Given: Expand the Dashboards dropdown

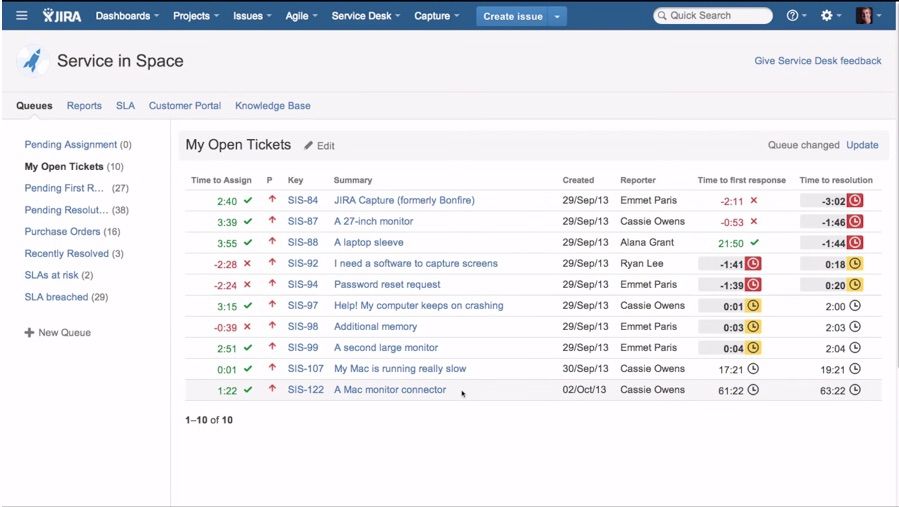Looking at the screenshot, I should tap(127, 16).
